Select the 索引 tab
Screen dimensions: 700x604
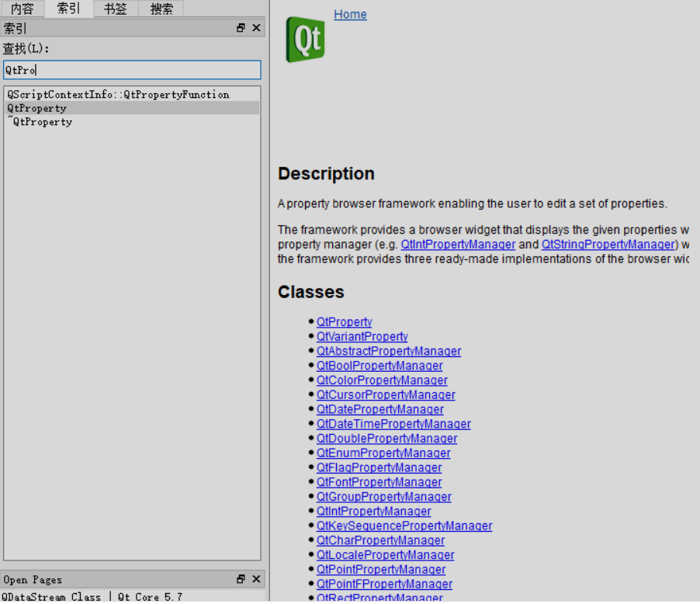[69, 8]
